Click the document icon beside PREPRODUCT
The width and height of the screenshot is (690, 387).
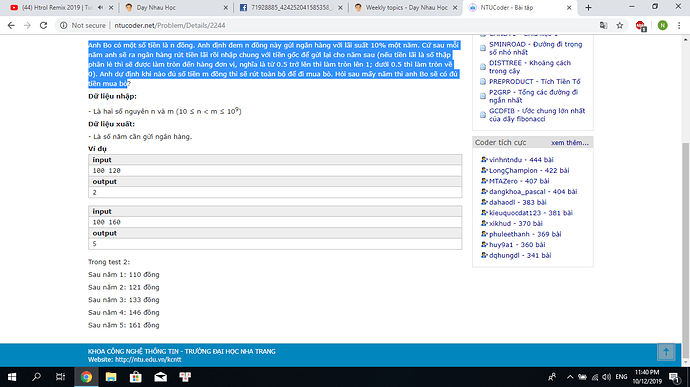tap(483, 82)
